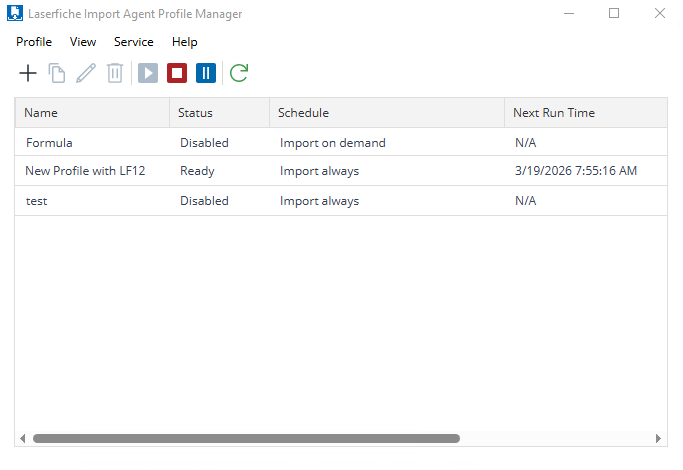Click the scrollbar right arrow

pos(658,438)
